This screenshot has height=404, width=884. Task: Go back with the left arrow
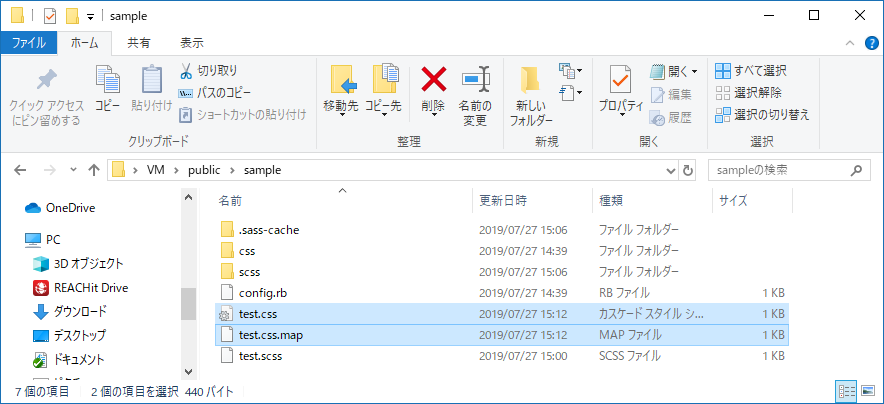click(x=20, y=170)
